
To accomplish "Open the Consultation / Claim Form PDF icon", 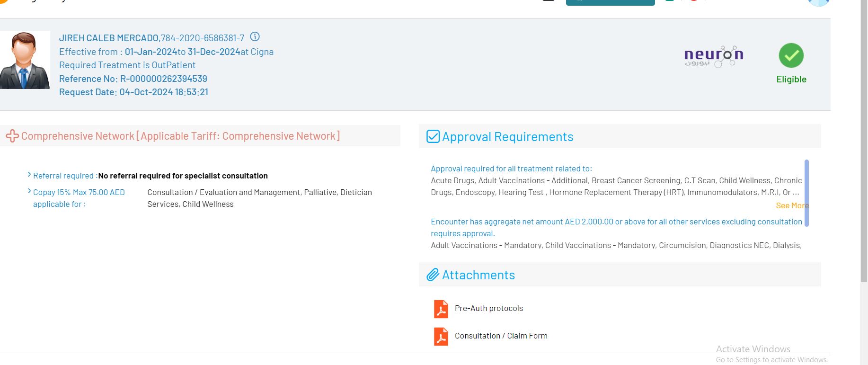I will coord(441,337).
